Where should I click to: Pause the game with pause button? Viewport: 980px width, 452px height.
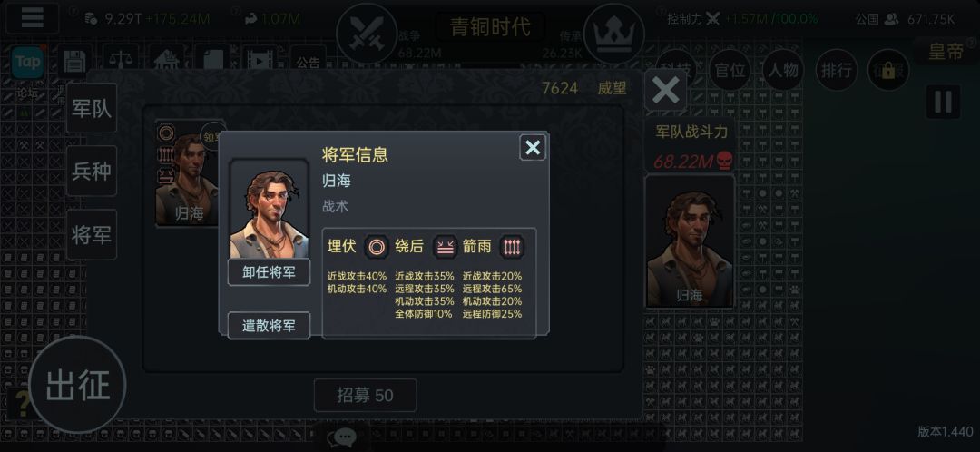[x=943, y=102]
